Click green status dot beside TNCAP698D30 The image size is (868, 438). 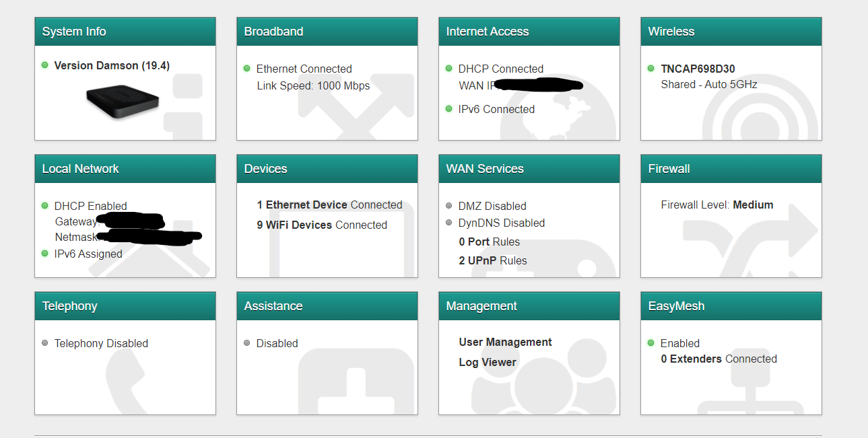[x=651, y=69]
